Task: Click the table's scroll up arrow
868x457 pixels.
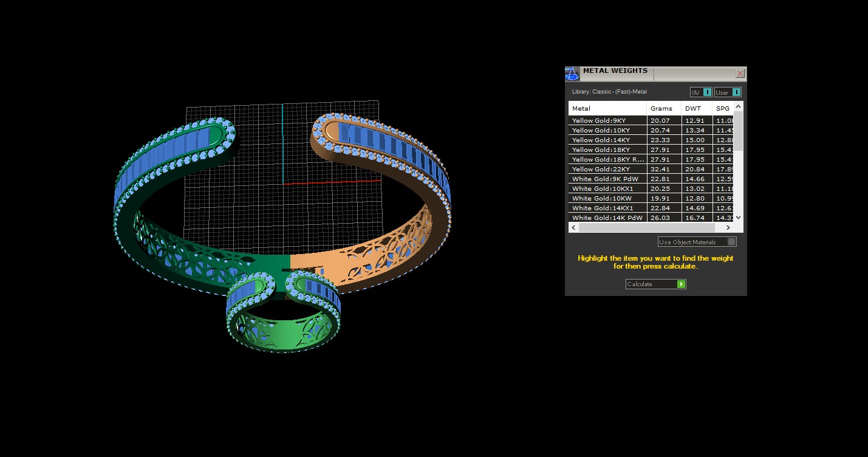Action: click(738, 106)
